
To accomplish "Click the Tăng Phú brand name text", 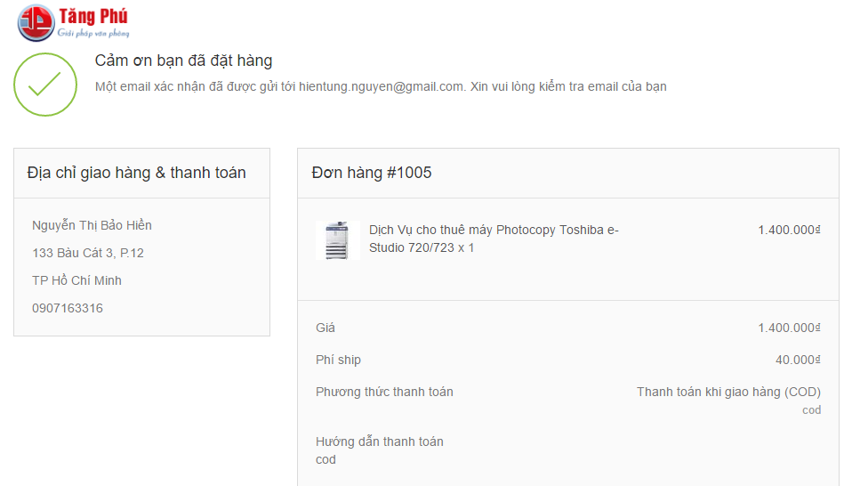I will (x=92, y=17).
